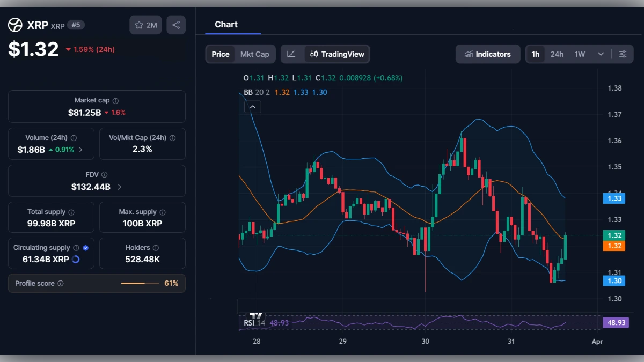
Task: Click the Holders info icon
Action: click(x=155, y=247)
